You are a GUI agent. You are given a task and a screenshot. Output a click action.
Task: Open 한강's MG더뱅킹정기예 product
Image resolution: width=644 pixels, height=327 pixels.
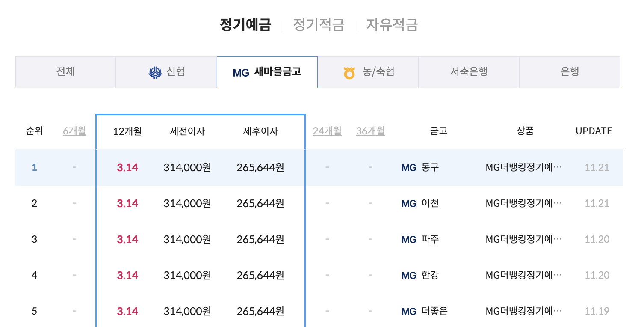(x=524, y=275)
